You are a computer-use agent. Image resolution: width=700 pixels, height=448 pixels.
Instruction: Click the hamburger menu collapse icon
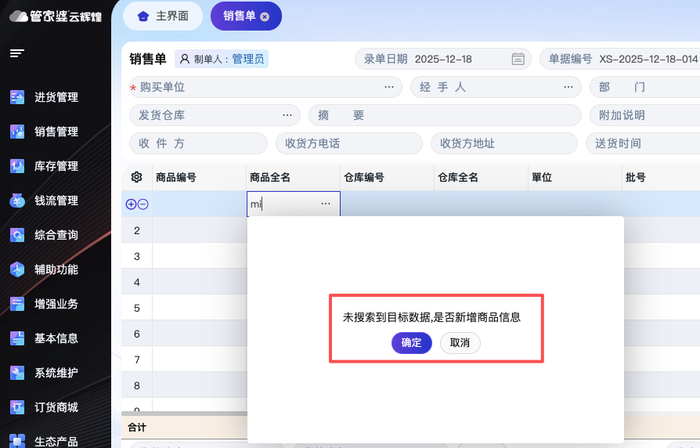pyautogui.click(x=17, y=53)
